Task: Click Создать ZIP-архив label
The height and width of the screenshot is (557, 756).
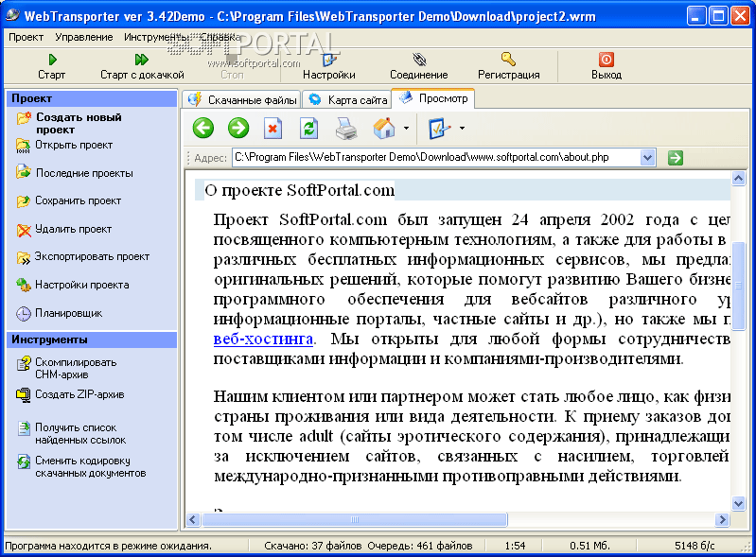Action: [x=79, y=394]
